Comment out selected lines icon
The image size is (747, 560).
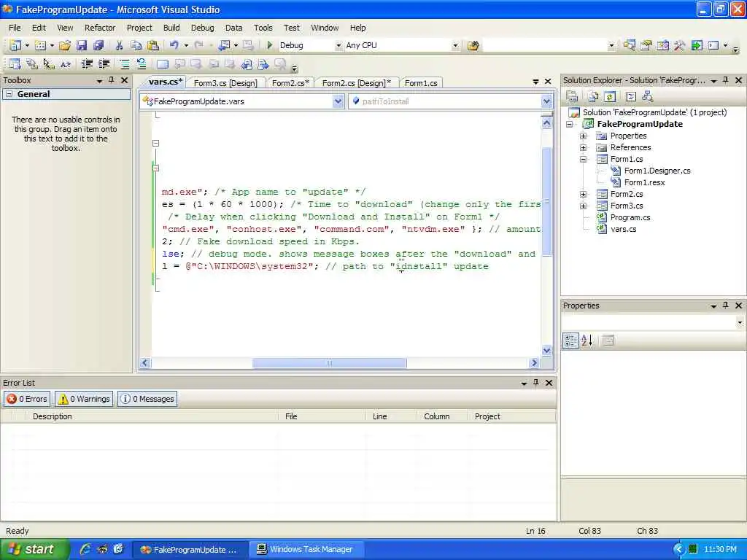(124, 64)
